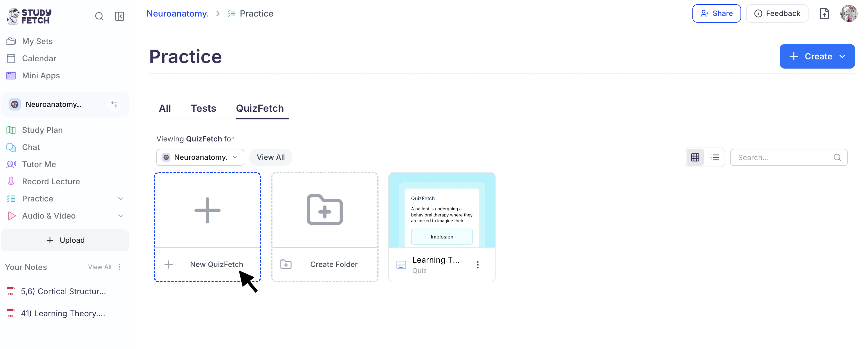Switch to grid view
This screenshot has height=349, width=868.
(695, 157)
